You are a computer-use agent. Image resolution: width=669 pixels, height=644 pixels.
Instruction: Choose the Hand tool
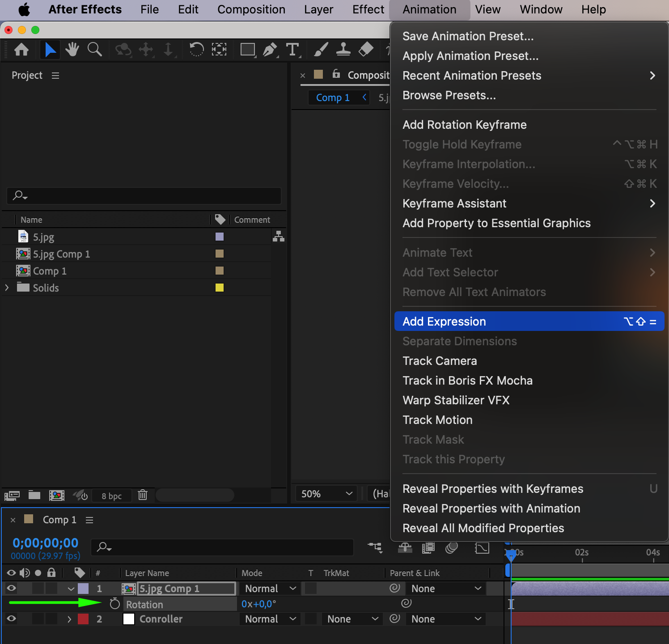coord(72,49)
